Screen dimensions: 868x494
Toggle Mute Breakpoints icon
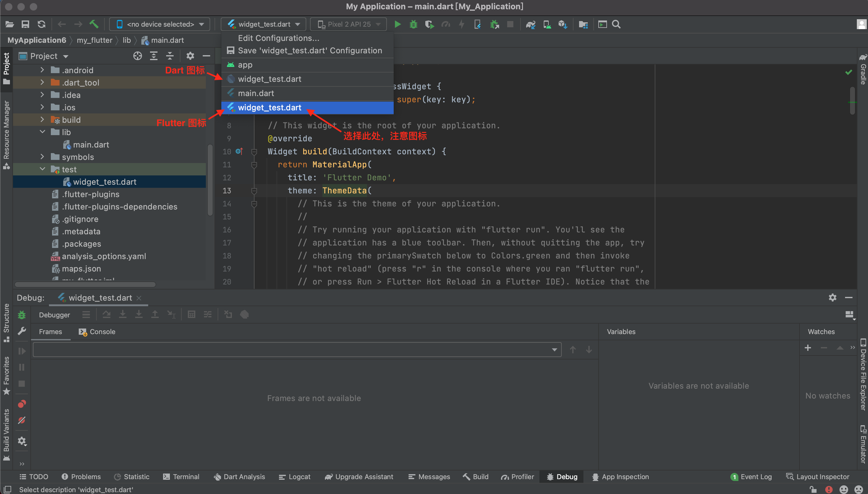coord(22,420)
